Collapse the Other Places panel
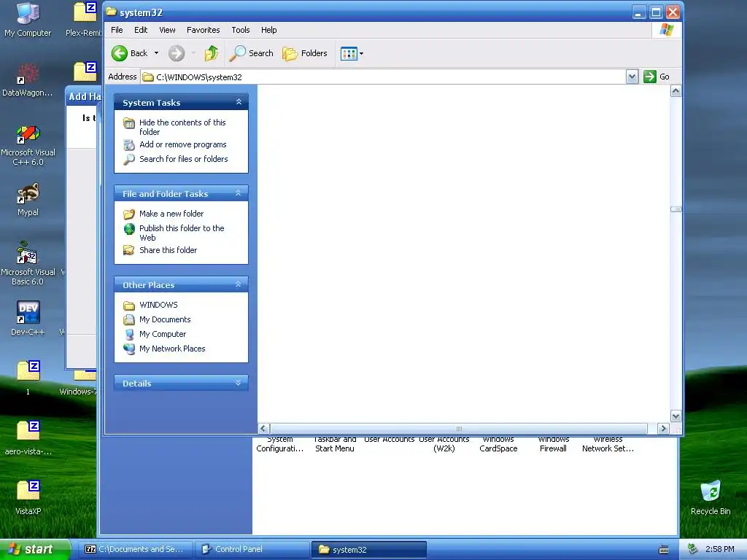747x560 pixels. [239, 284]
